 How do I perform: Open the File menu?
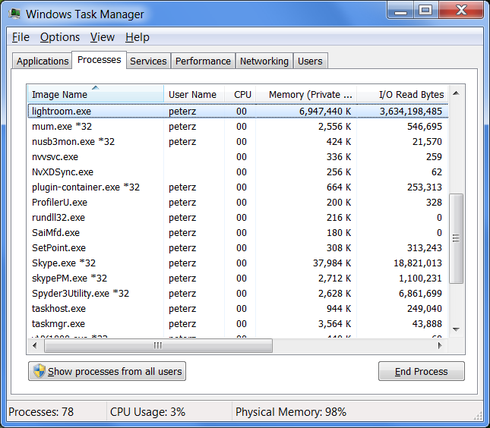click(x=21, y=37)
